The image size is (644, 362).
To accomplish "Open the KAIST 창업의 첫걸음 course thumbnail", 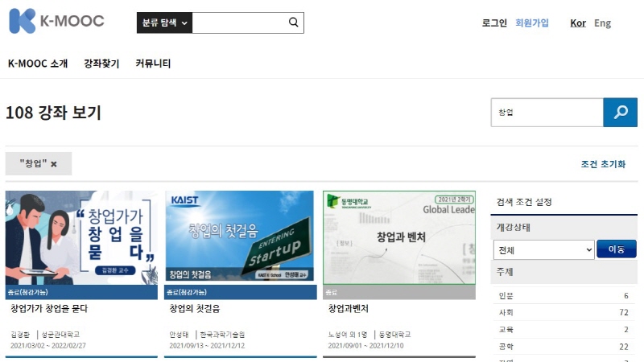I will (239, 236).
